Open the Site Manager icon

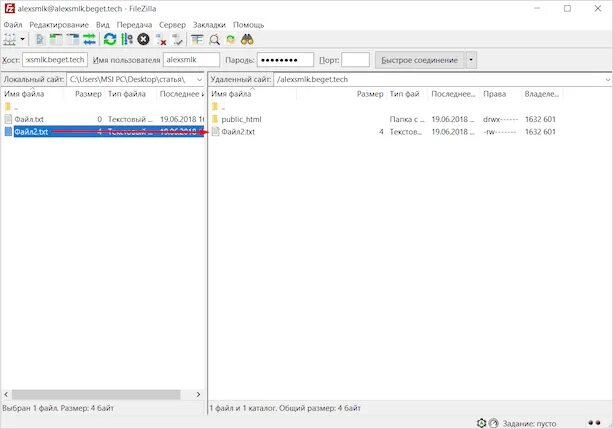click(9, 39)
